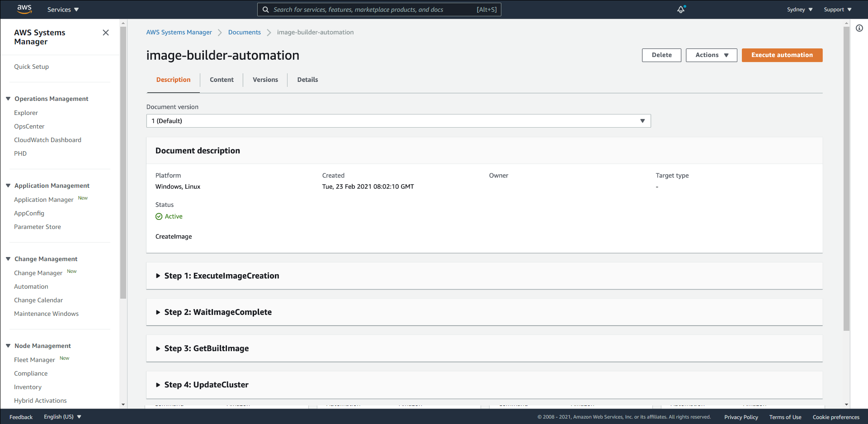Click the sidebar scroll-up arrow
This screenshot has height=424, width=868.
[123, 22]
